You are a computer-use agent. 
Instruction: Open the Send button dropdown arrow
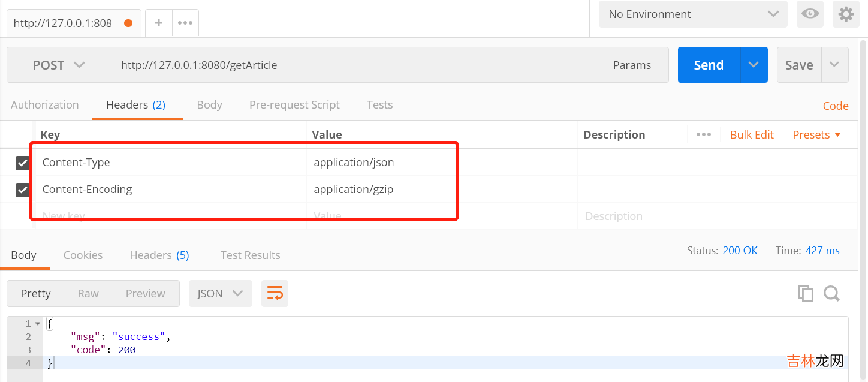point(754,65)
